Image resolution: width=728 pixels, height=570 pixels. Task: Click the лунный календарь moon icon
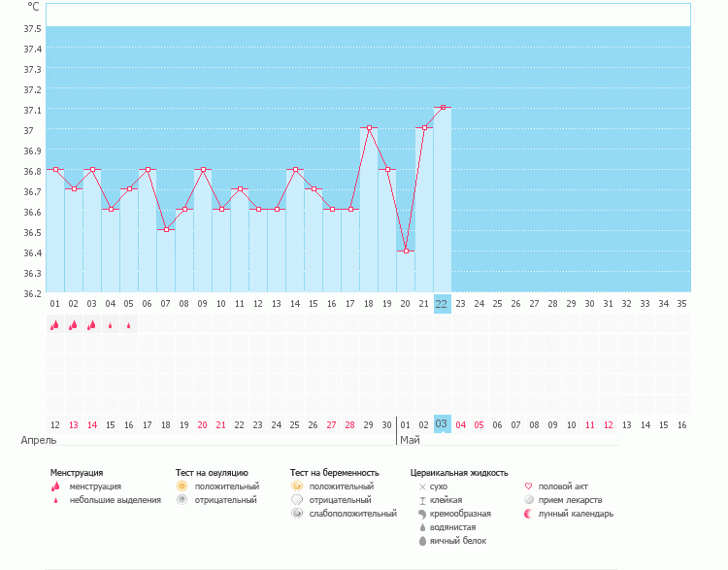528,514
